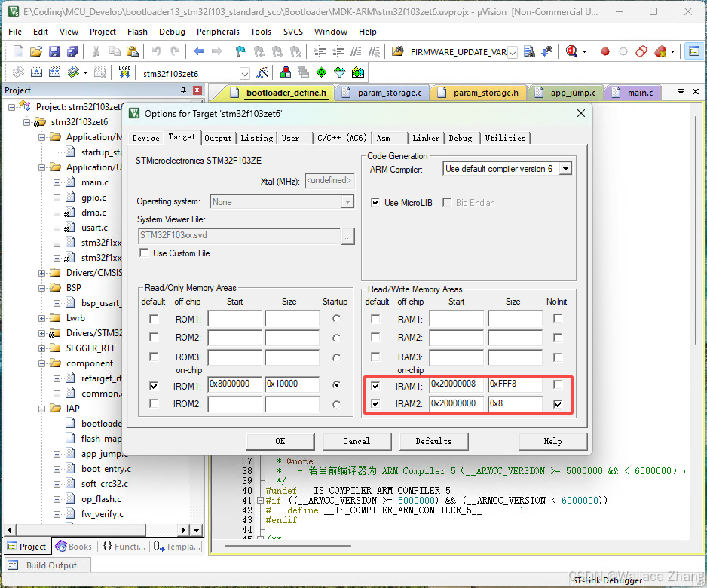The height and width of the screenshot is (588, 707).
Task: Click the Save All toolbar icon
Action: point(72,51)
